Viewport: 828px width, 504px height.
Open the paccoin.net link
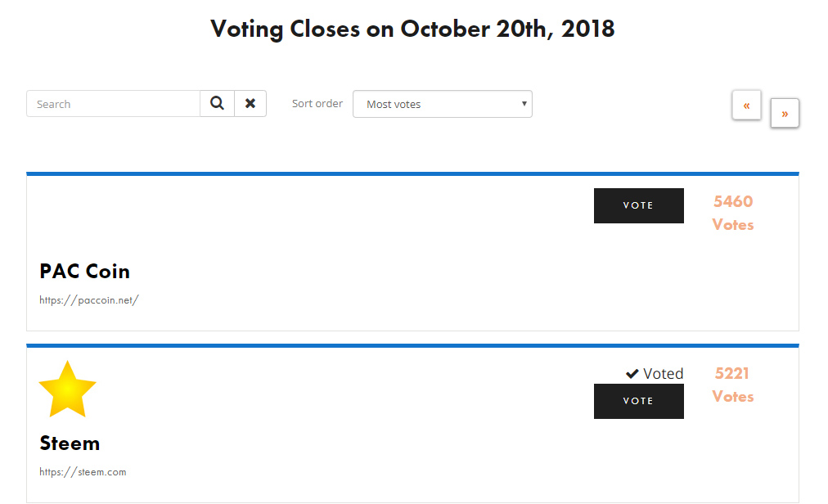point(88,300)
